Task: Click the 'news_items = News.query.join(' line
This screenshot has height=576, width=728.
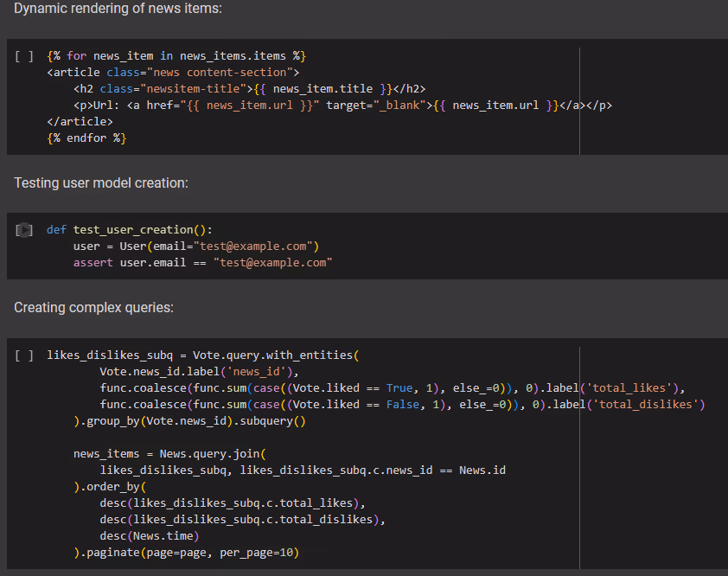Action: coord(169,454)
